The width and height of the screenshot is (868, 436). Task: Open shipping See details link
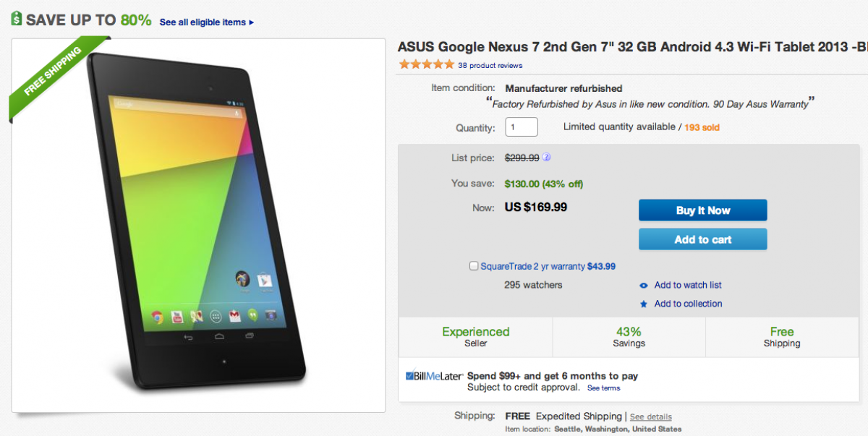650,417
